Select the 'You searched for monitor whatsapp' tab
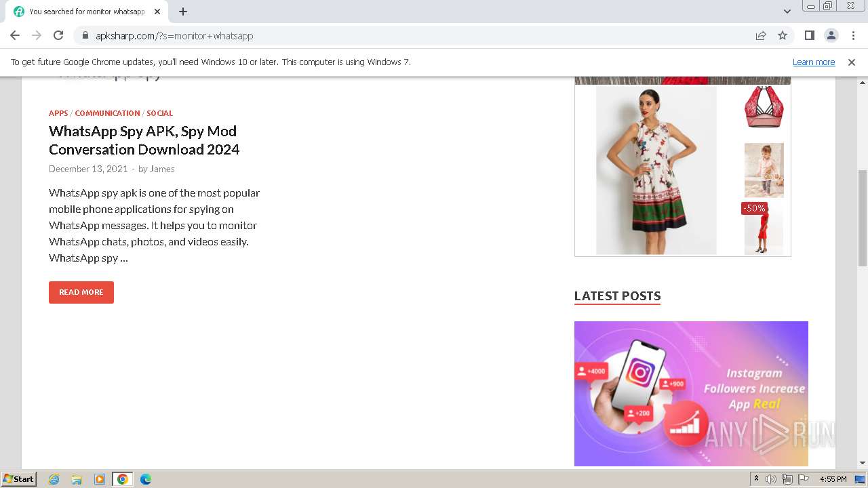868x488 pixels. (87, 12)
